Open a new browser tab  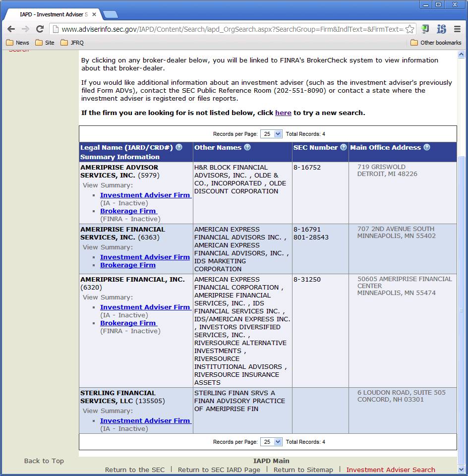(111, 14)
